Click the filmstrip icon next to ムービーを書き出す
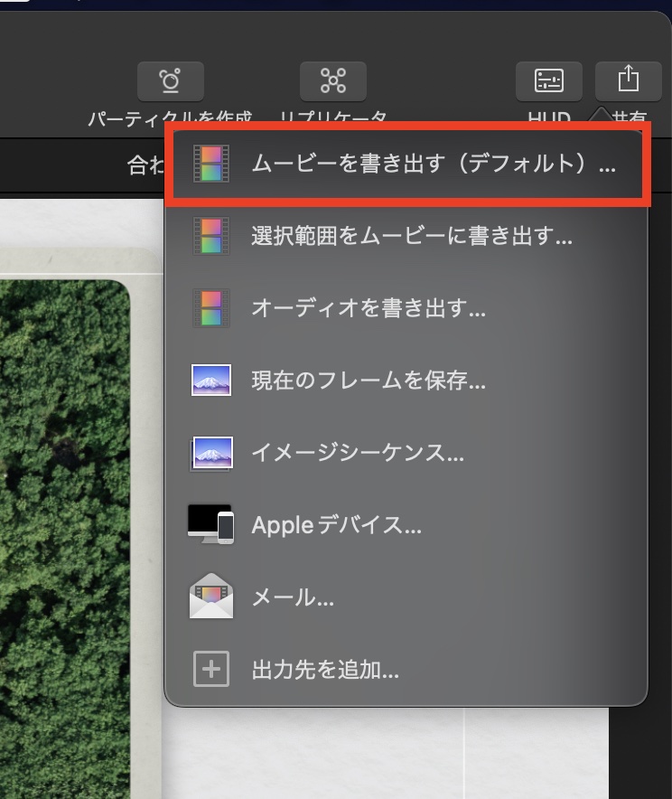 211,164
